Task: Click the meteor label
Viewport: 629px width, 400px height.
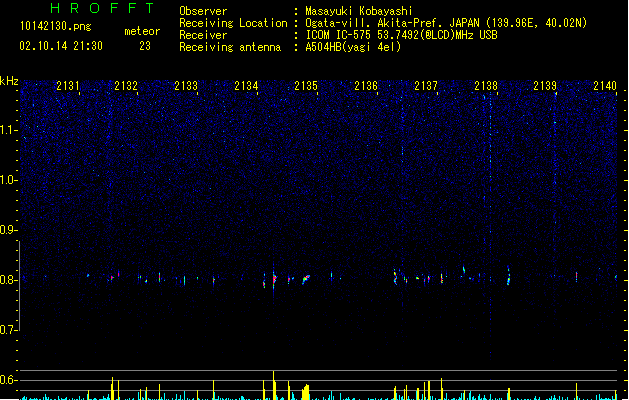Action: pyautogui.click(x=142, y=31)
